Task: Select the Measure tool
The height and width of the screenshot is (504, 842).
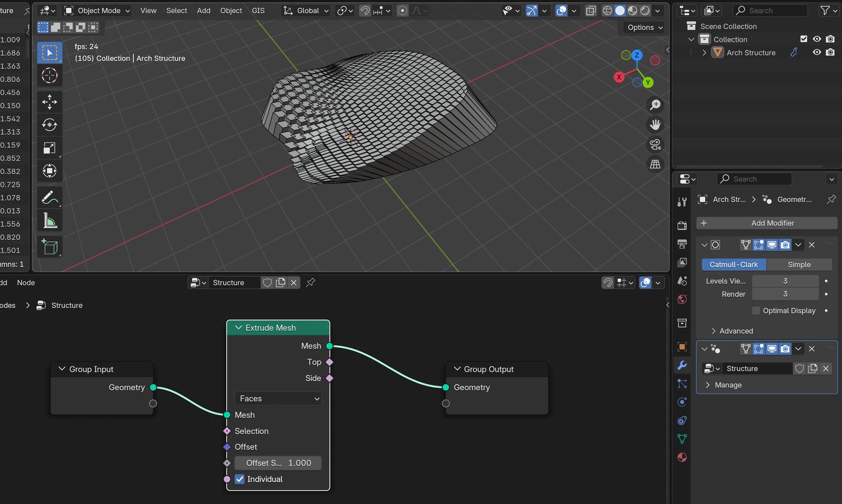Action: [x=49, y=221]
